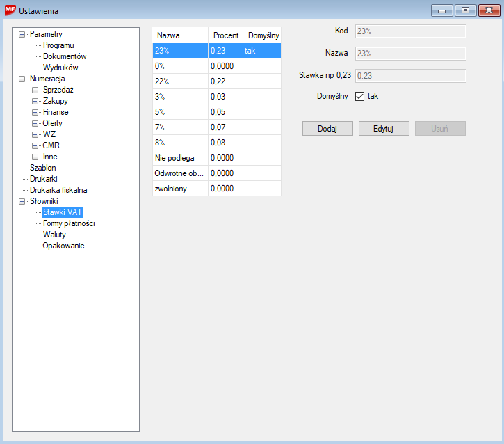Click the MF application icon in title bar
Screen dimensions: 504x444
(10, 10)
